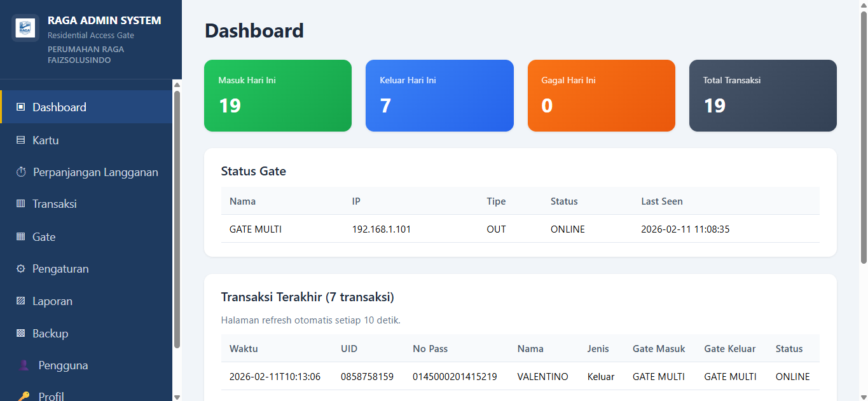
Task: Open the Laporan menu item
Action: [52, 301]
